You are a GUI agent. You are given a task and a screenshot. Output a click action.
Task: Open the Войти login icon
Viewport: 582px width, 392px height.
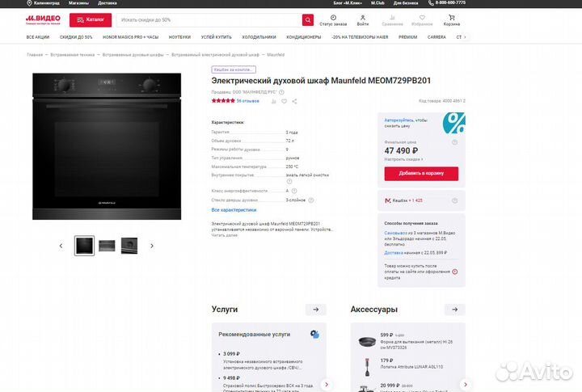coord(363,20)
